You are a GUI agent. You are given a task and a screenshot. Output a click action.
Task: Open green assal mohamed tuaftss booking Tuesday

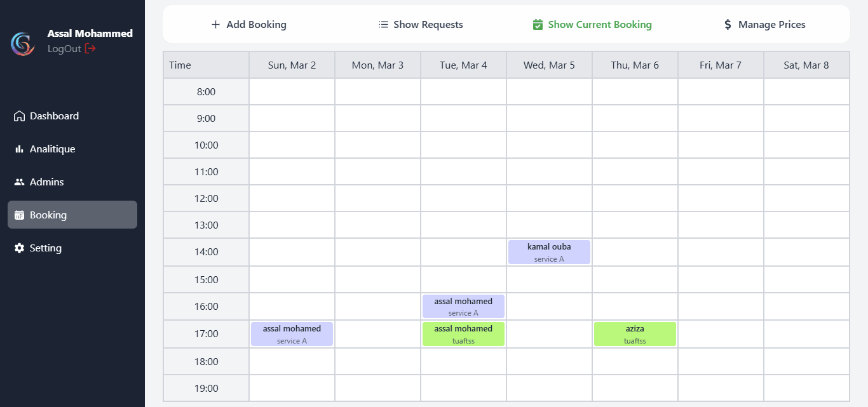[x=463, y=334]
